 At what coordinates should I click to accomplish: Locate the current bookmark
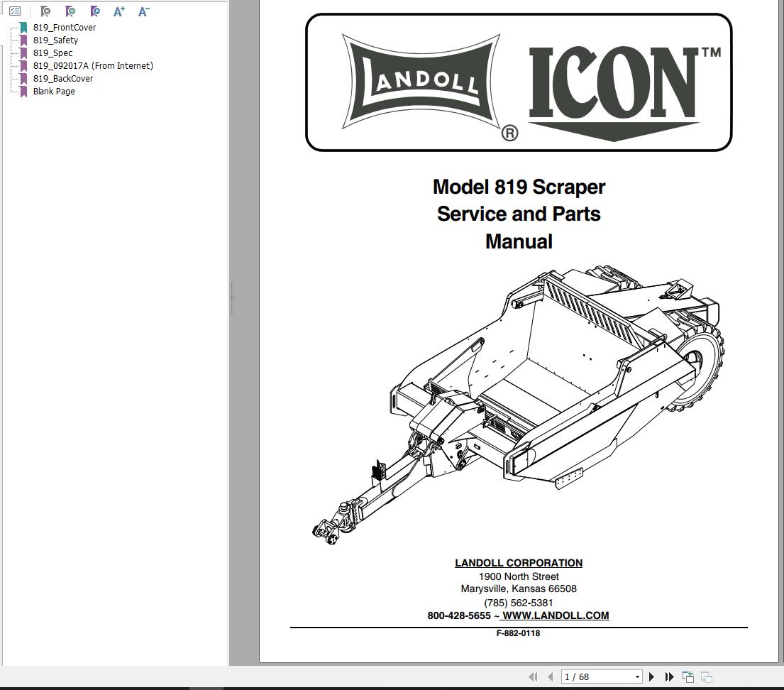tap(94, 11)
